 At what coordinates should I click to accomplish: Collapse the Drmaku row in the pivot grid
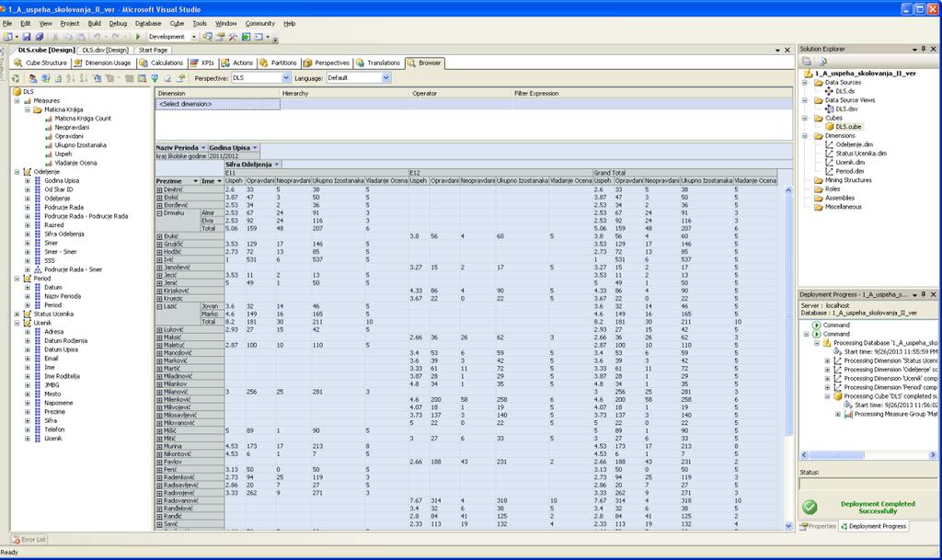tap(160, 213)
